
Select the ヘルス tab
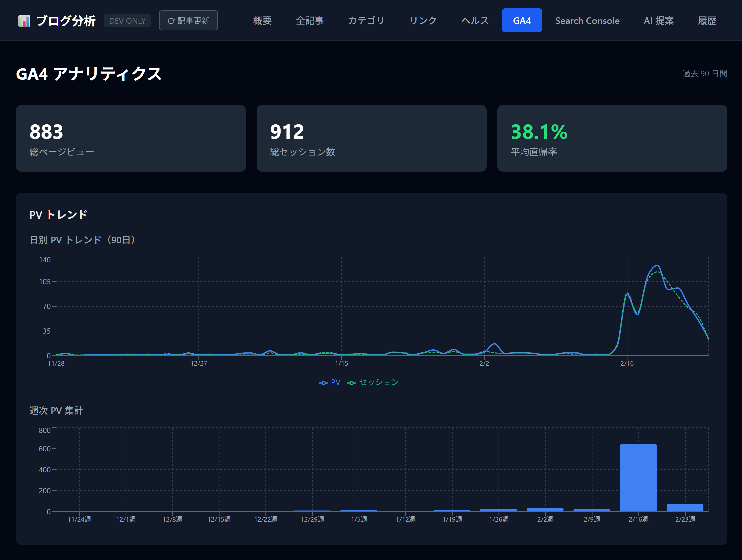475,21
